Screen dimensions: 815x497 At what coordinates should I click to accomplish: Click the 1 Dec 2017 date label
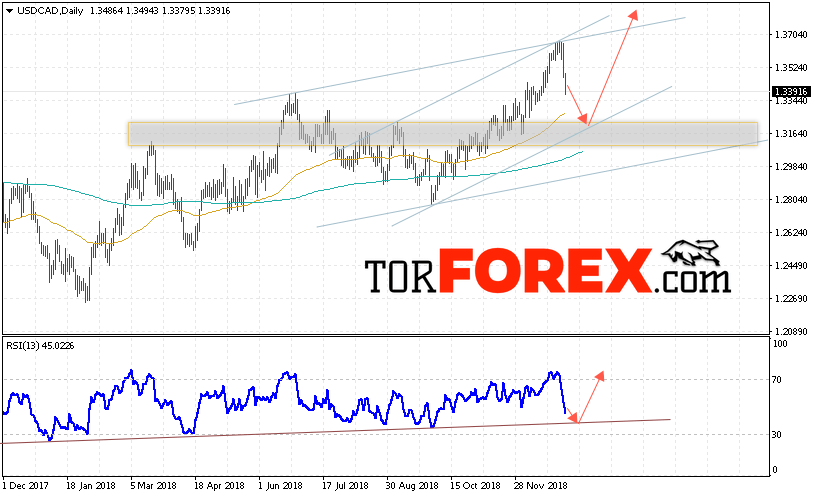(26, 486)
